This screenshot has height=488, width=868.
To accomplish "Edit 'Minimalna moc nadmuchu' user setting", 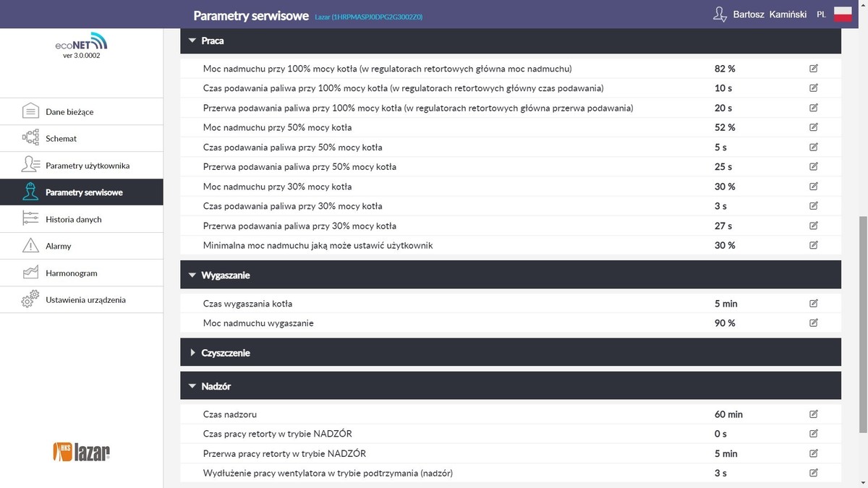I will [814, 245].
